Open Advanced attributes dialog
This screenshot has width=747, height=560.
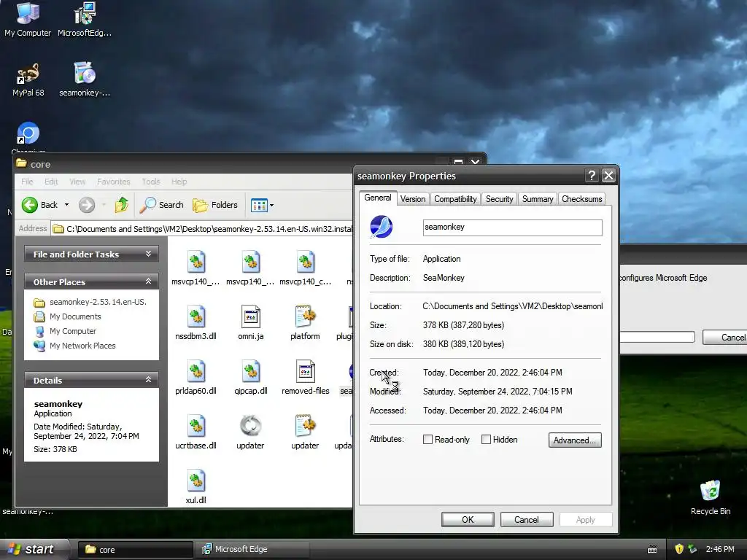575,440
